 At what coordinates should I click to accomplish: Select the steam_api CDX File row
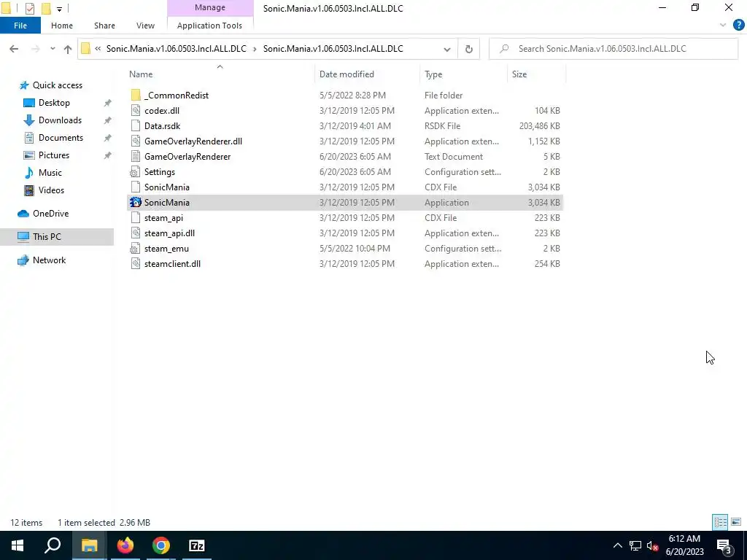point(345,217)
